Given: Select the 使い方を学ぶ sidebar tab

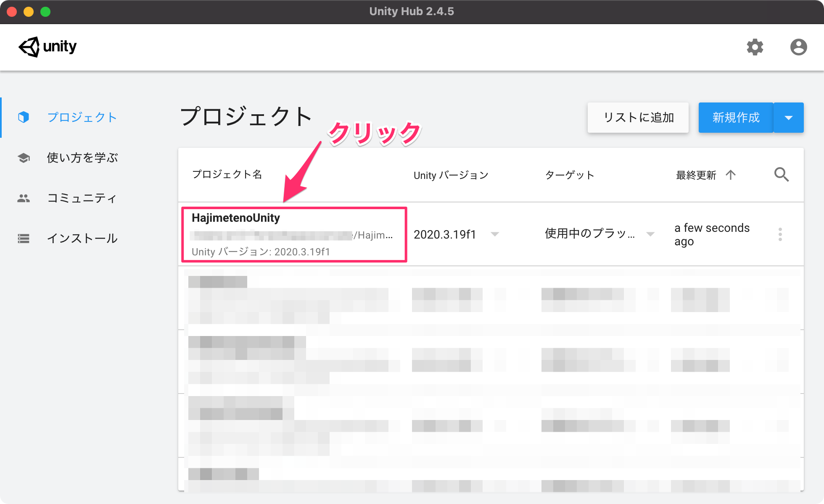Looking at the screenshot, I should click(x=82, y=158).
